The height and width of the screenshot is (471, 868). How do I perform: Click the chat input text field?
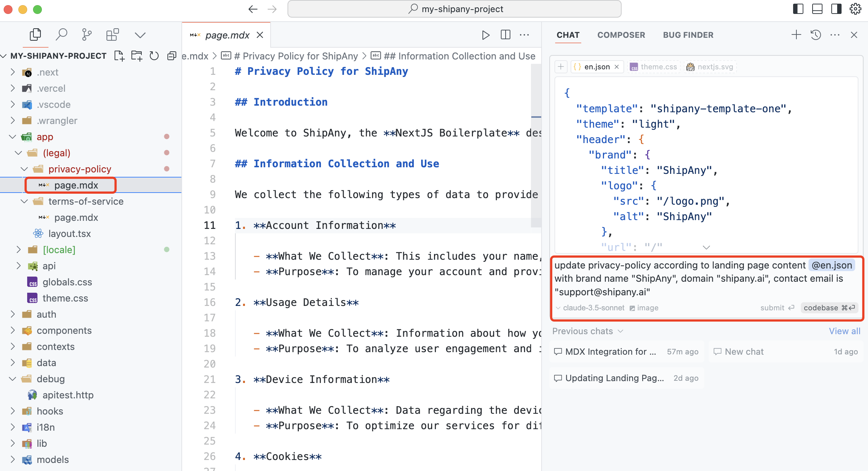(x=705, y=278)
